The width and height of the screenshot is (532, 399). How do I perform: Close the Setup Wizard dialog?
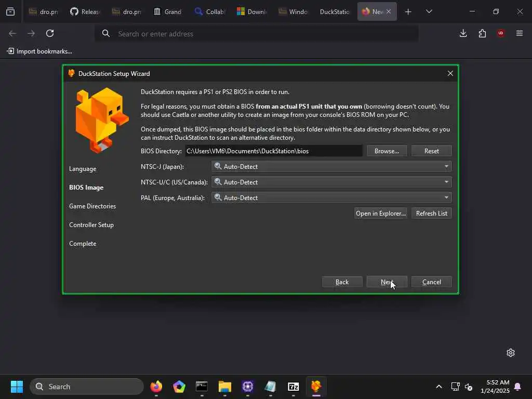pos(450,73)
